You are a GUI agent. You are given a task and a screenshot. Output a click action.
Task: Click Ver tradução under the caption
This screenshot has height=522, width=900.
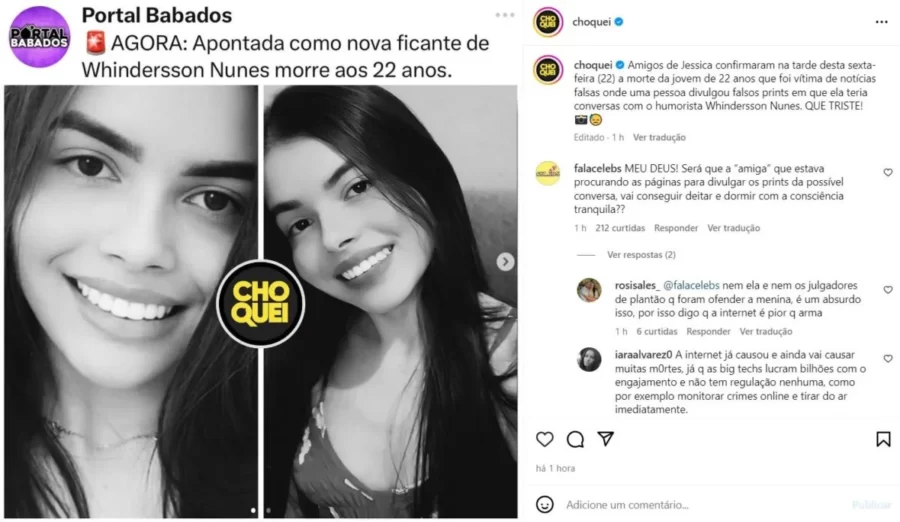659,137
